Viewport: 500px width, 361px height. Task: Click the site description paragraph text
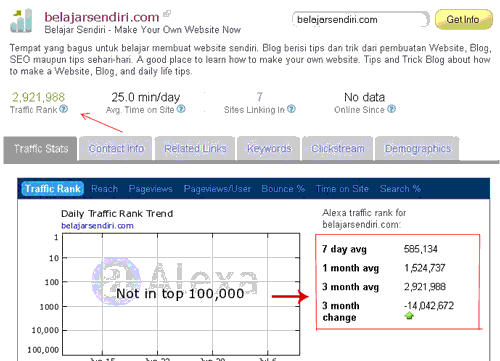pyautogui.click(x=250, y=60)
